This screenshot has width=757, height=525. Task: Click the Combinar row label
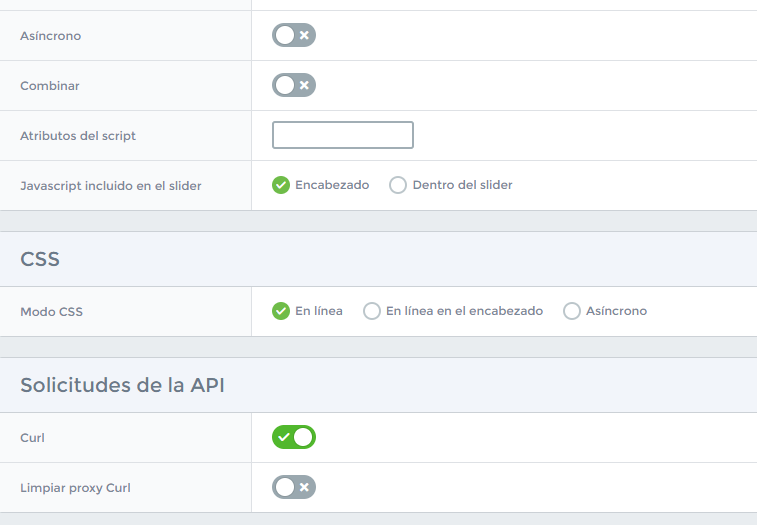[x=50, y=86]
